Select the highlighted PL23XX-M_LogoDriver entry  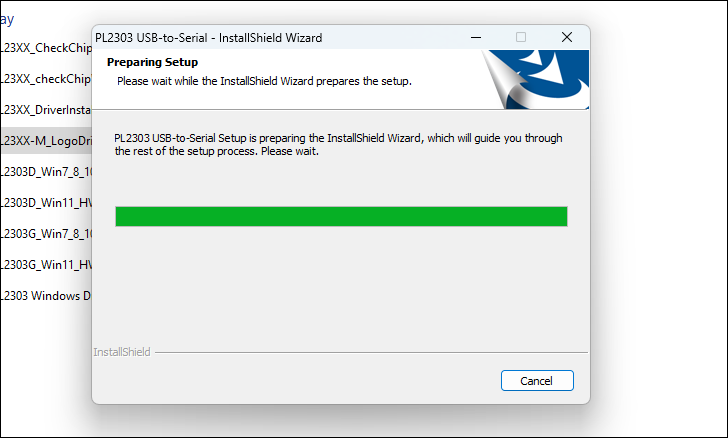tap(46, 140)
